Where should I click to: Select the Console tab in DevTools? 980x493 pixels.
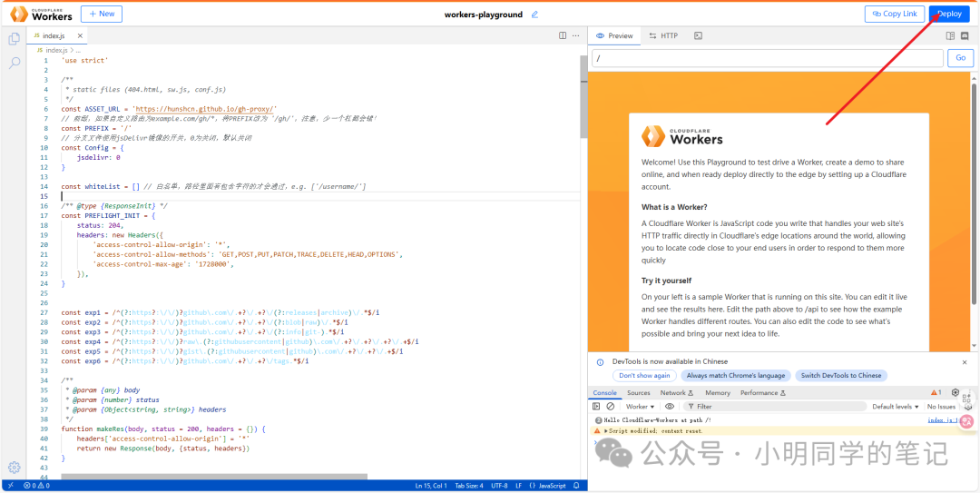[x=604, y=392]
